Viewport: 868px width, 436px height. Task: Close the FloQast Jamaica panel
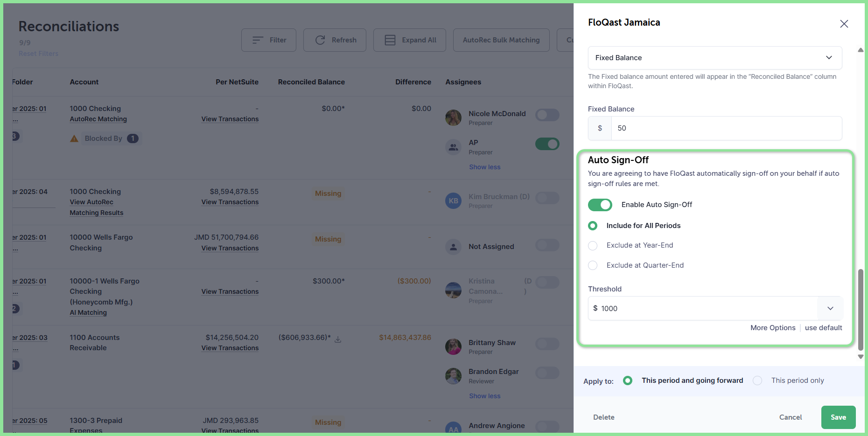844,24
